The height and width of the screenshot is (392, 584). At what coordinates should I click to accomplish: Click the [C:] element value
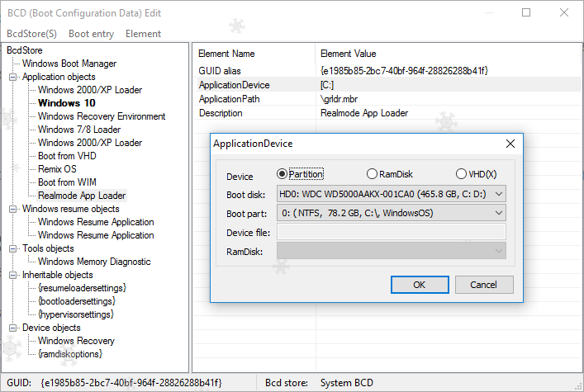pyautogui.click(x=327, y=85)
